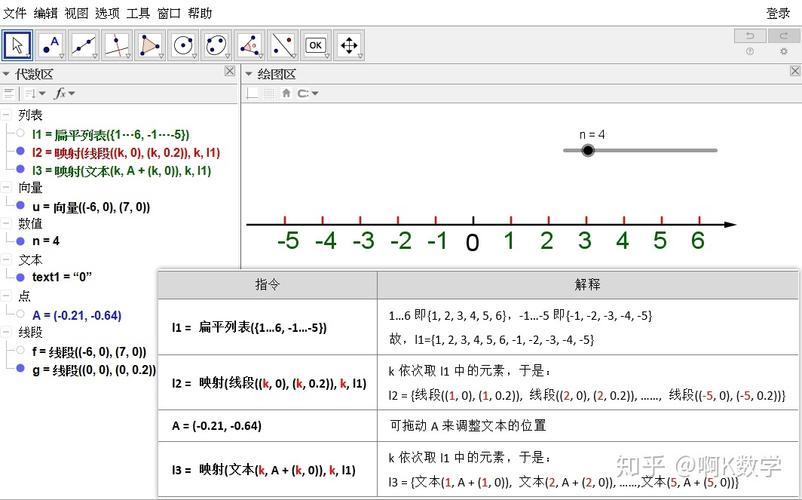Viewport: 802px width, 500px height.
Task: Select A = (-0.21, -0.64) in algebra list
Action: click(77, 315)
